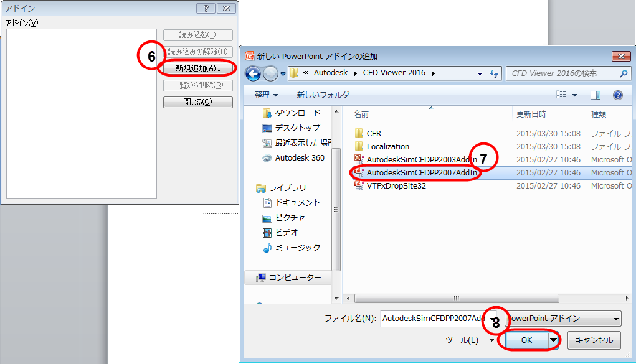Screen dimensions: 636x364
Task: Click the help question mark icon
Action: 618,95
